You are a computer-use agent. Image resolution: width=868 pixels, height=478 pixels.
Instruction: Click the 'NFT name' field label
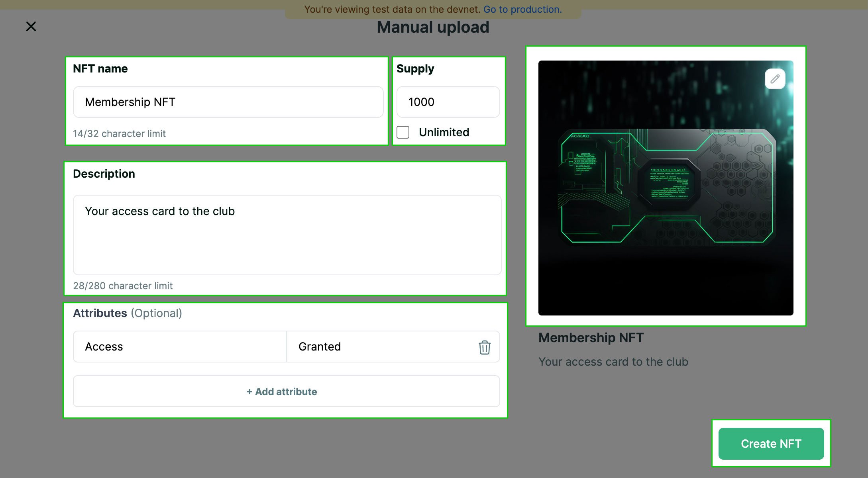click(100, 69)
